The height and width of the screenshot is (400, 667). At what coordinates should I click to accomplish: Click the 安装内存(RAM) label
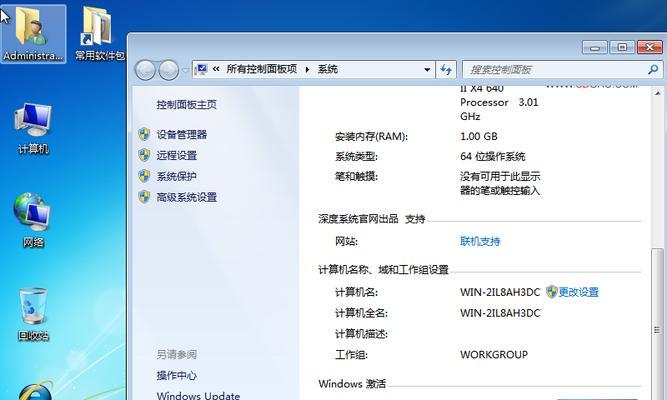(x=371, y=136)
